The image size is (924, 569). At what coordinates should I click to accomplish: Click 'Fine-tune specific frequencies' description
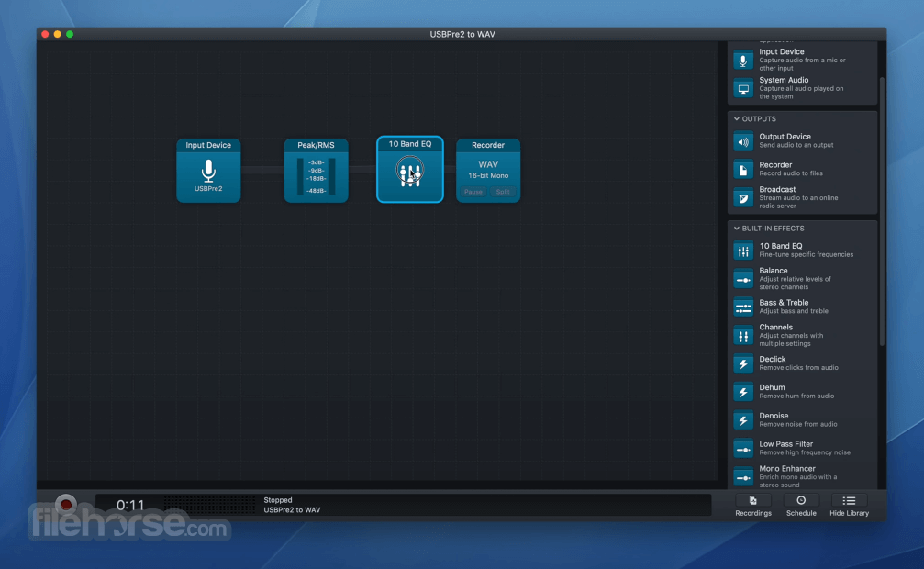[807, 255]
